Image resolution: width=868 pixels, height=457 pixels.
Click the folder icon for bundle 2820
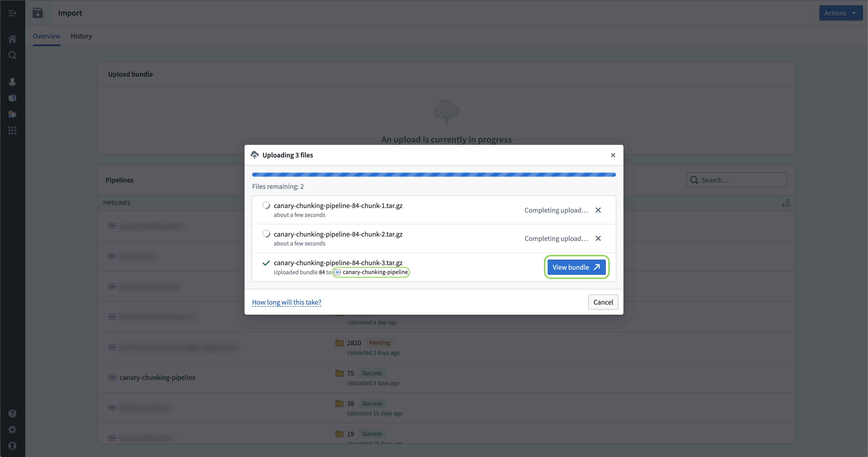(x=339, y=343)
